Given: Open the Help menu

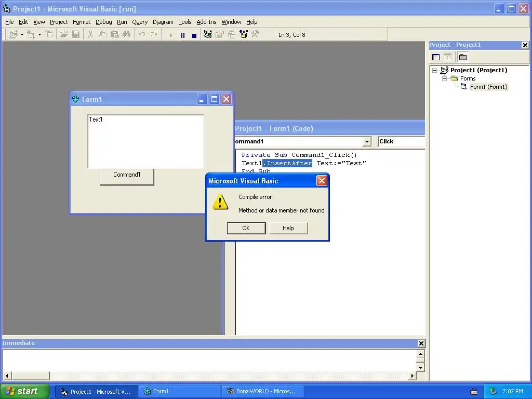Looking at the screenshot, I should (252, 22).
